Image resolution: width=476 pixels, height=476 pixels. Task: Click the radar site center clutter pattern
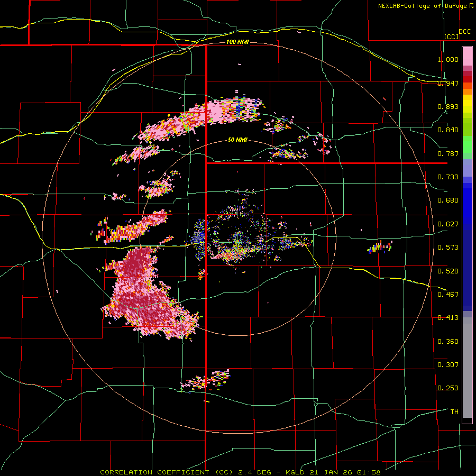[239, 239]
